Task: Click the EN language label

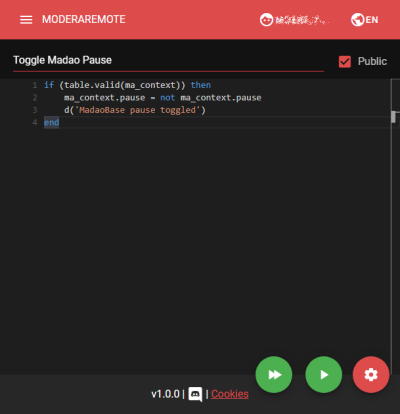Action: [x=372, y=20]
